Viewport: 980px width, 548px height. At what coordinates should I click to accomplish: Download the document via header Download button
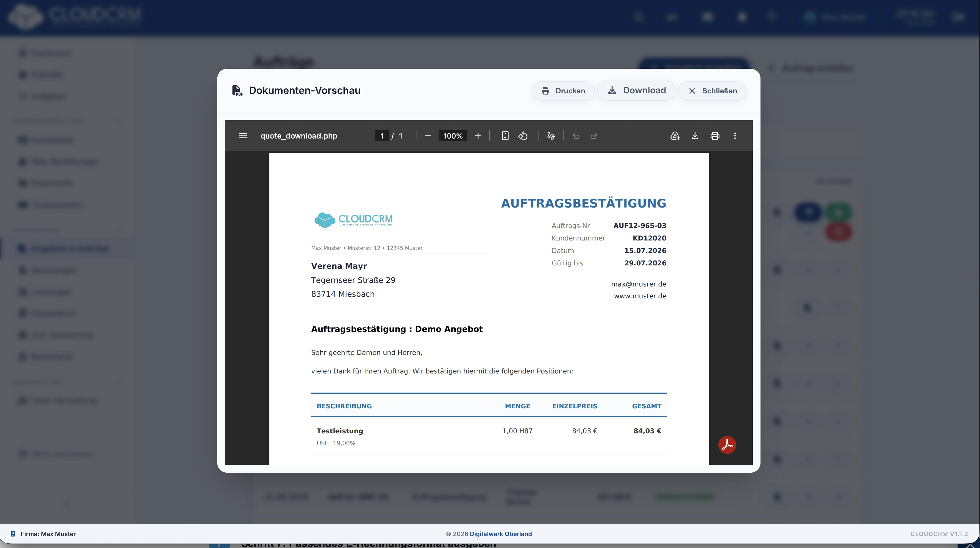(636, 91)
